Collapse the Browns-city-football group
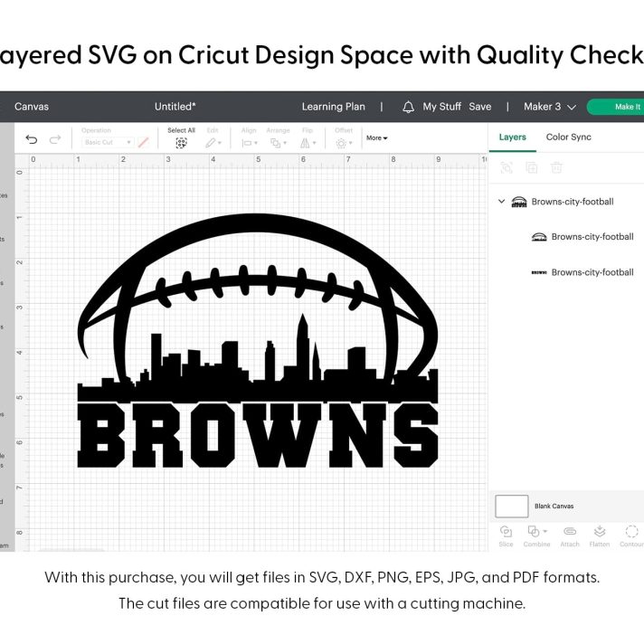Screen dimensions: 644x644 (501, 201)
